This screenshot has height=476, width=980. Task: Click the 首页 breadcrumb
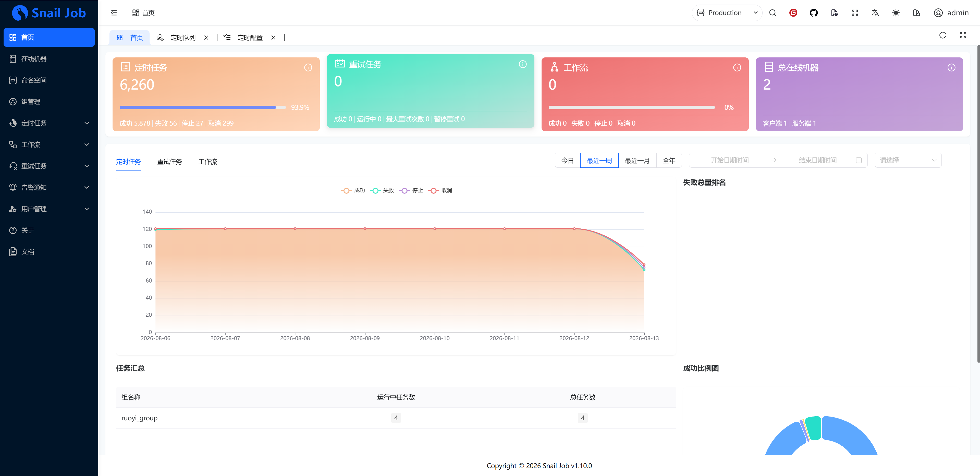pos(143,13)
